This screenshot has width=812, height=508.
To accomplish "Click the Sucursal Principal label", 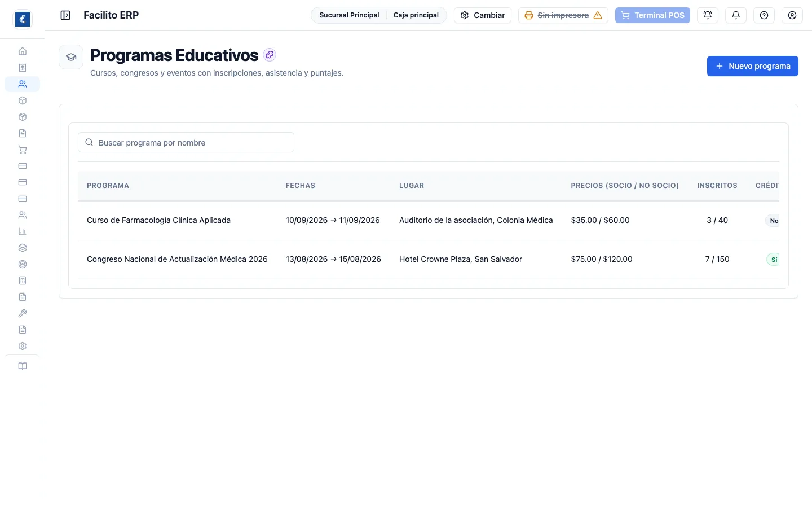I will 349,15.
